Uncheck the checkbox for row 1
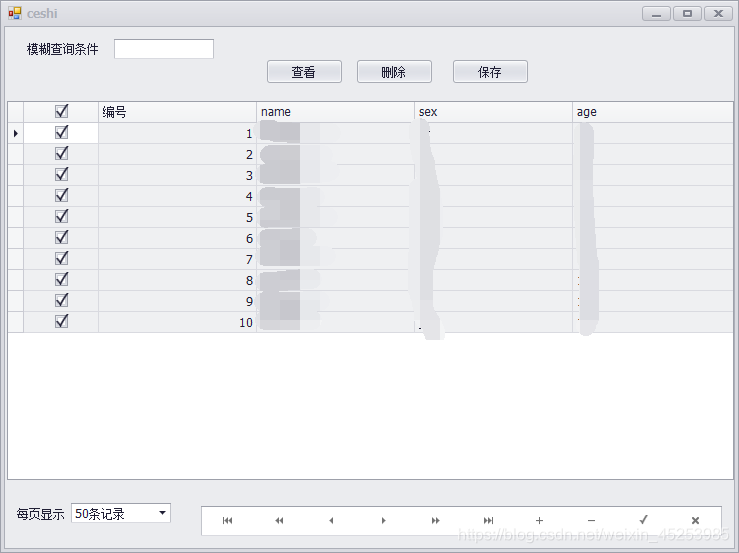 pyautogui.click(x=62, y=132)
